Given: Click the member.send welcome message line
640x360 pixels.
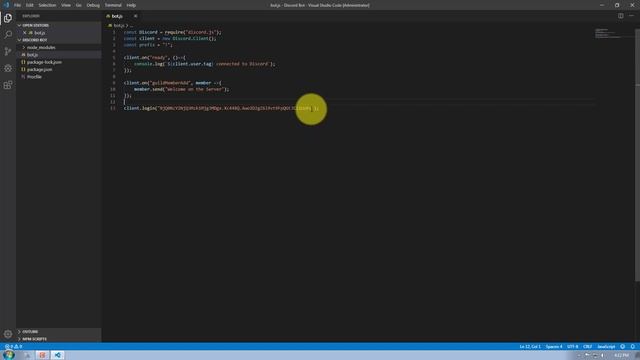Looking at the screenshot, I should click(181, 89).
